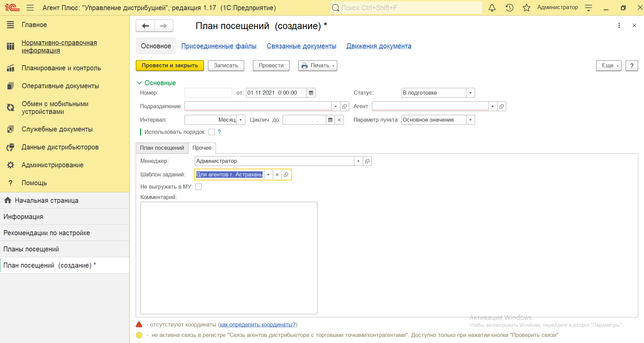Open Оперативные документы section
This screenshot has width=644, height=343.
coord(60,86)
